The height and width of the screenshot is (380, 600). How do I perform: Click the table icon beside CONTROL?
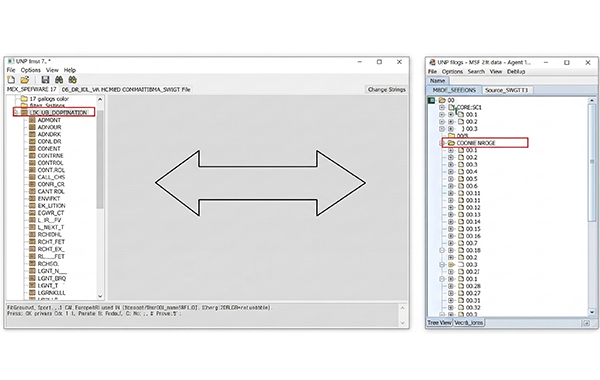[x=33, y=163]
